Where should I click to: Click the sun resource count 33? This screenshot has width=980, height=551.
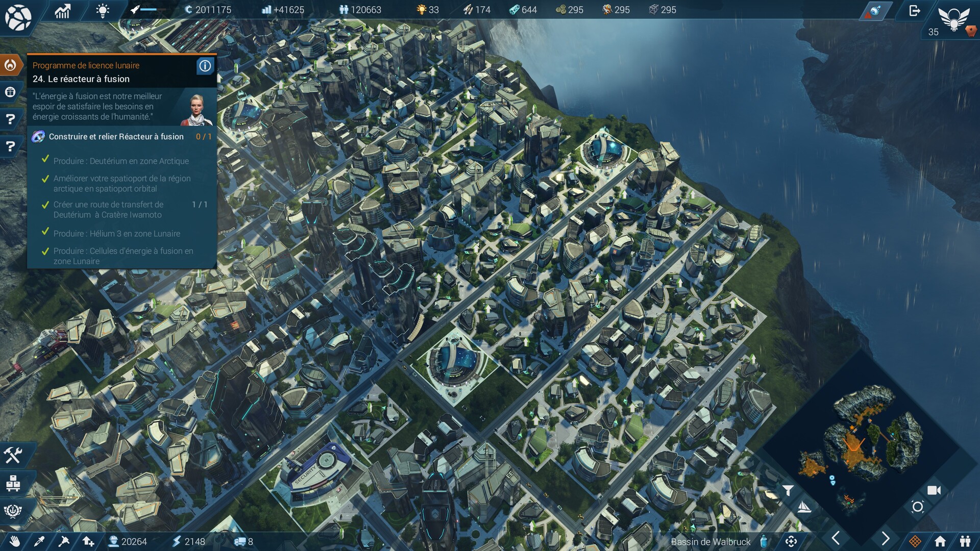tap(428, 10)
